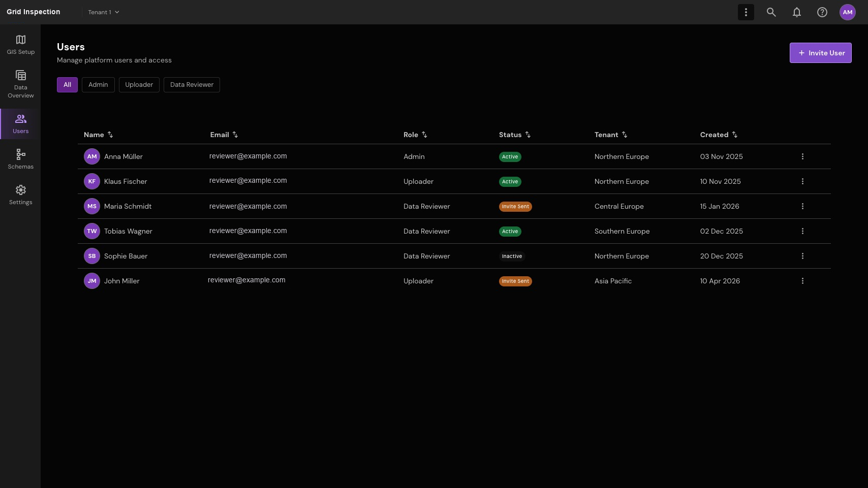Click Sophie Bauer name
This screenshot has width=868, height=488.
126,256
